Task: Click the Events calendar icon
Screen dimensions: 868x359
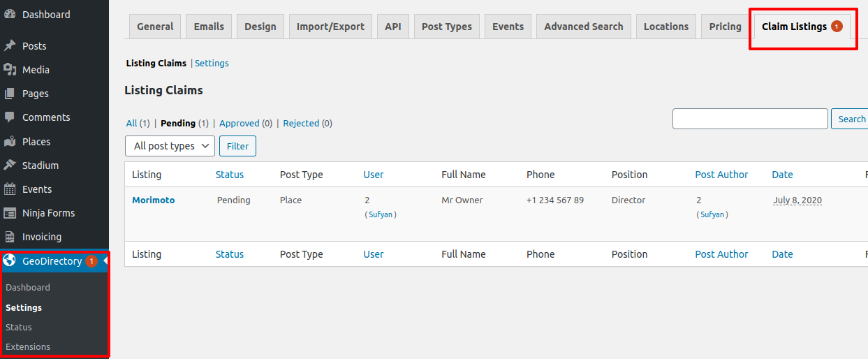Action: coord(10,189)
